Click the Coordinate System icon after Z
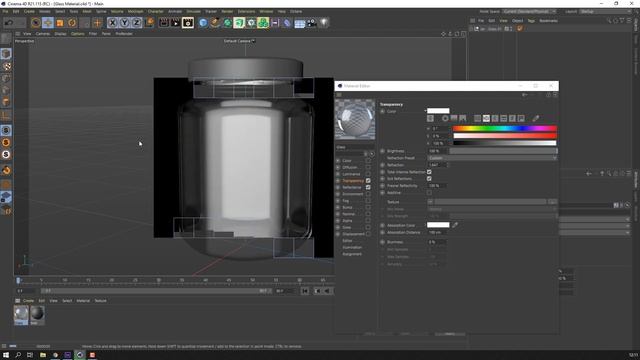The image size is (640, 360). pyautogui.click(x=149, y=23)
